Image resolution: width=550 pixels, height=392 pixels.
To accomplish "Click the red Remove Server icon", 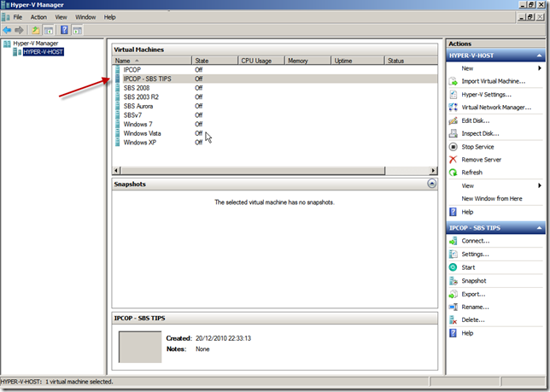I will [454, 160].
